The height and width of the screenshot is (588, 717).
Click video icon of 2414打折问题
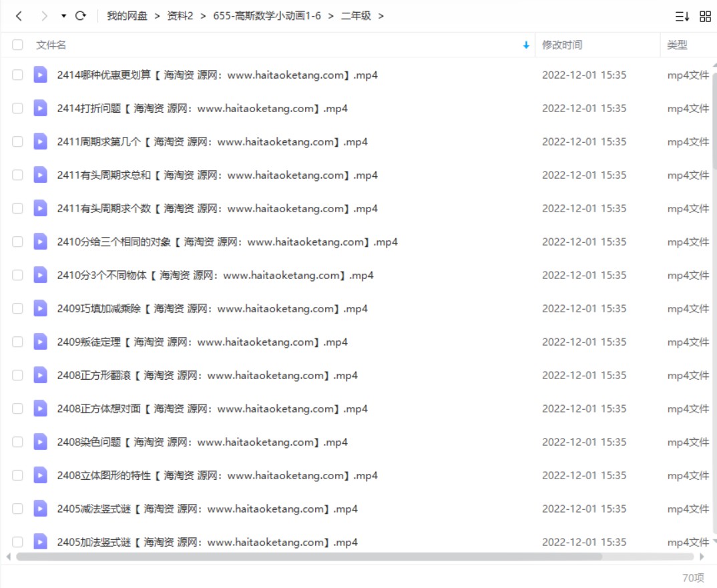tap(40, 108)
